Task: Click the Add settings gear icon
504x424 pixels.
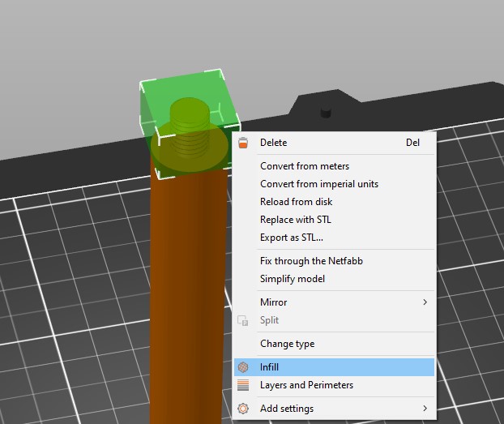Action: (x=243, y=409)
